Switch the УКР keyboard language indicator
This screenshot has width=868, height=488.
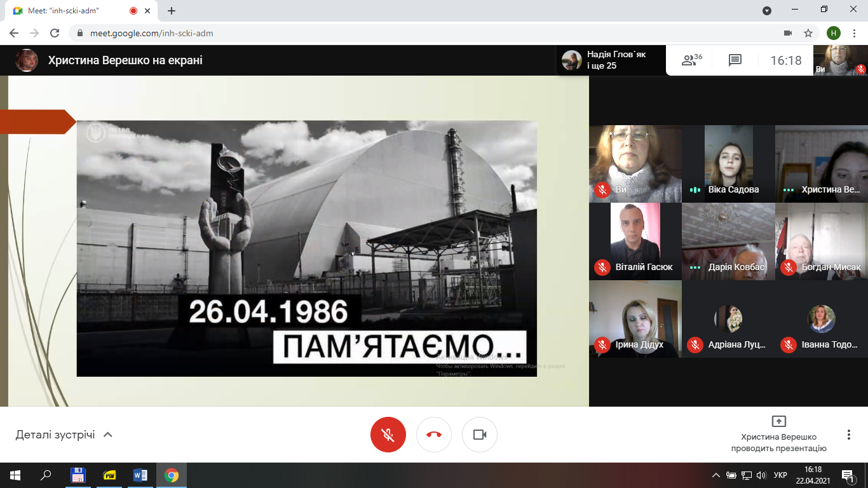[x=780, y=475]
